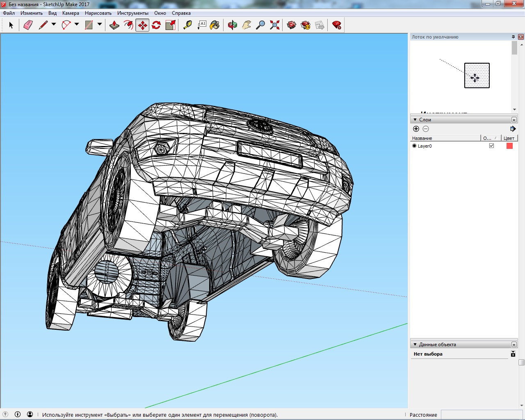Open the Вид menu
This screenshot has width=525, height=420.
pos(52,13)
